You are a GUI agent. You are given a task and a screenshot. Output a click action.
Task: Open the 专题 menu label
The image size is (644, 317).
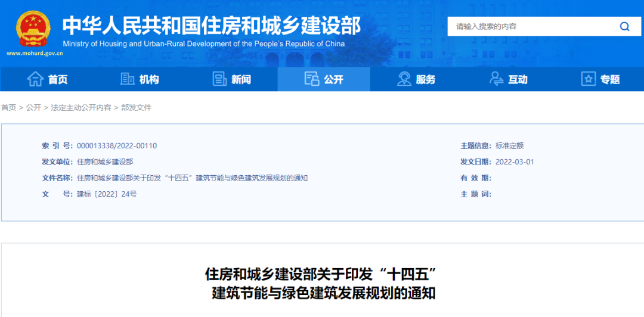pyautogui.click(x=610, y=79)
